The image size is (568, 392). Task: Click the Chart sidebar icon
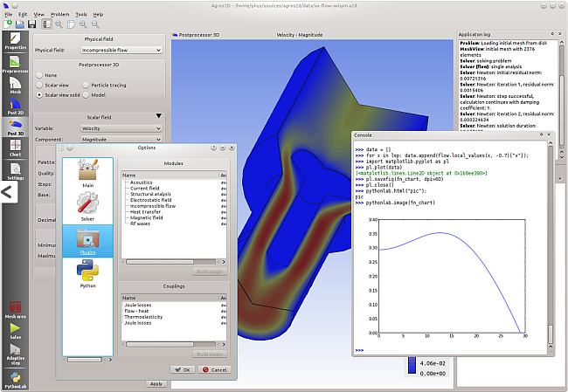click(x=15, y=150)
